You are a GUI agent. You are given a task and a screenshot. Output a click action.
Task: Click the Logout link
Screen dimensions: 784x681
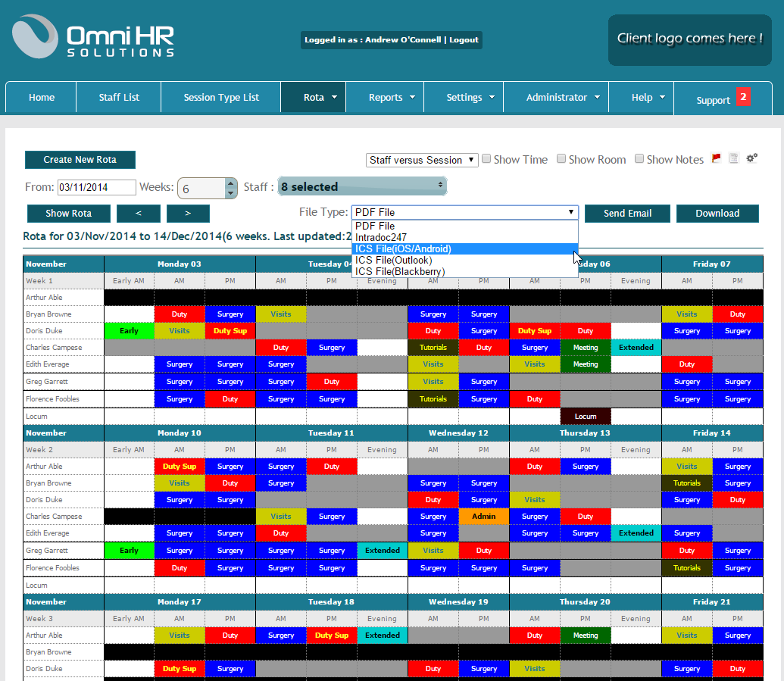click(x=464, y=39)
